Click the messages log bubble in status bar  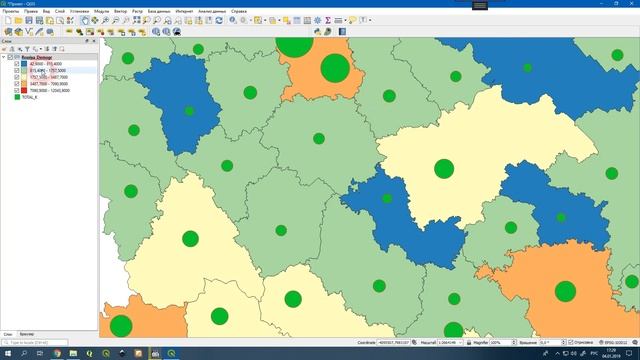pyautogui.click(x=635, y=342)
